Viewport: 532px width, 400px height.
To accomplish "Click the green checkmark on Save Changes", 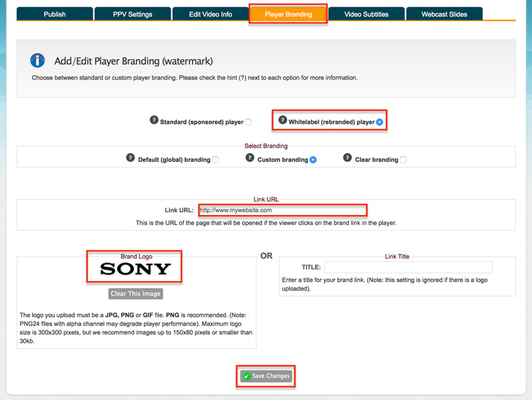I will [x=246, y=376].
